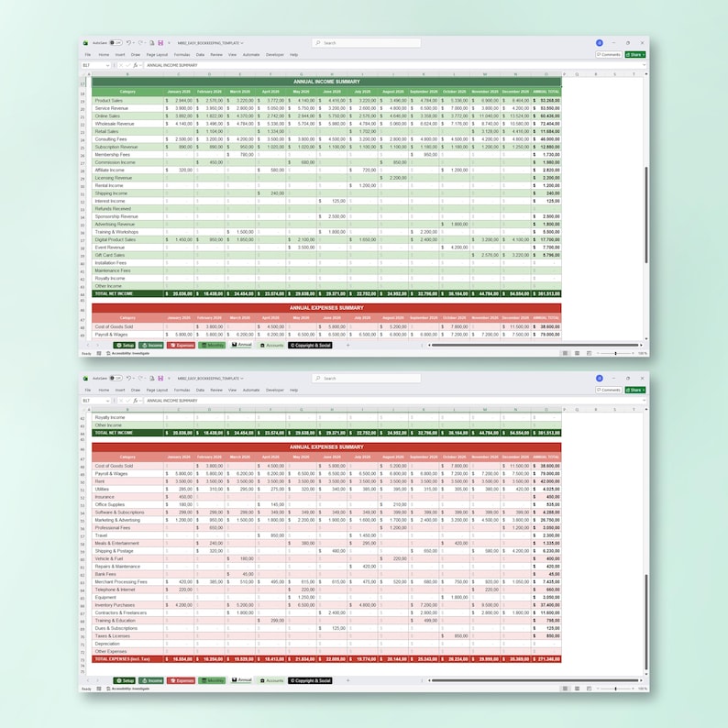Click the Search box in upper window
Viewport: 728px width, 728px height.
[x=367, y=43]
